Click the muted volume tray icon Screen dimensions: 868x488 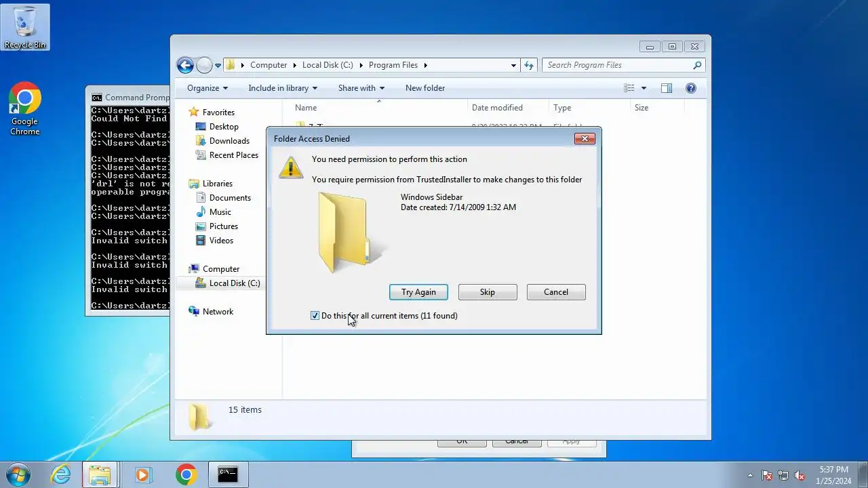(x=800, y=475)
